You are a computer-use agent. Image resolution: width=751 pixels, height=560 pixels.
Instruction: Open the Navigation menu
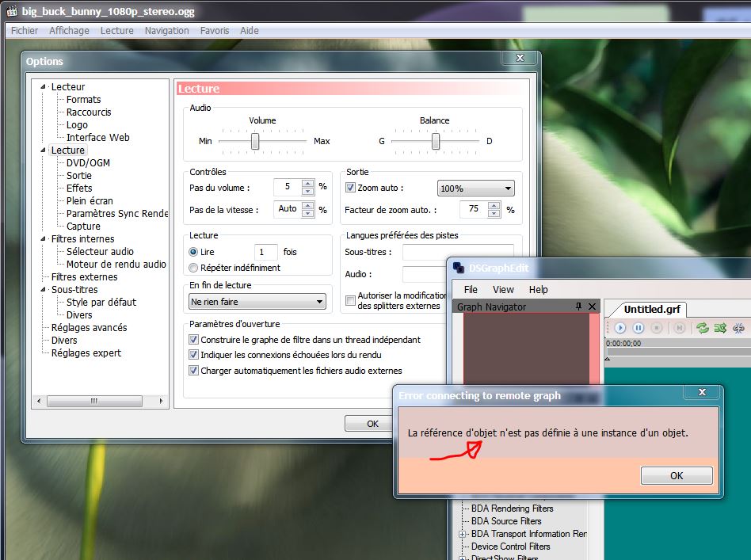(166, 31)
